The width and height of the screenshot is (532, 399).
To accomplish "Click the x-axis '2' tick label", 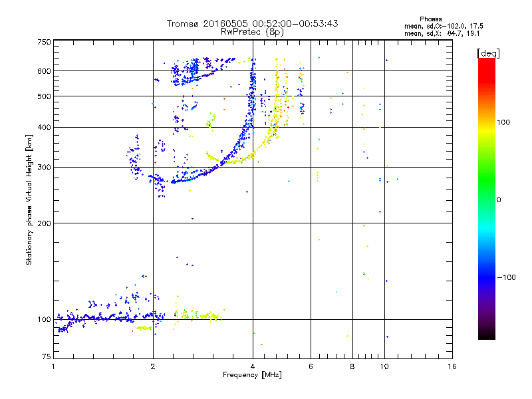I will pyautogui.click(x=153, y=366).
